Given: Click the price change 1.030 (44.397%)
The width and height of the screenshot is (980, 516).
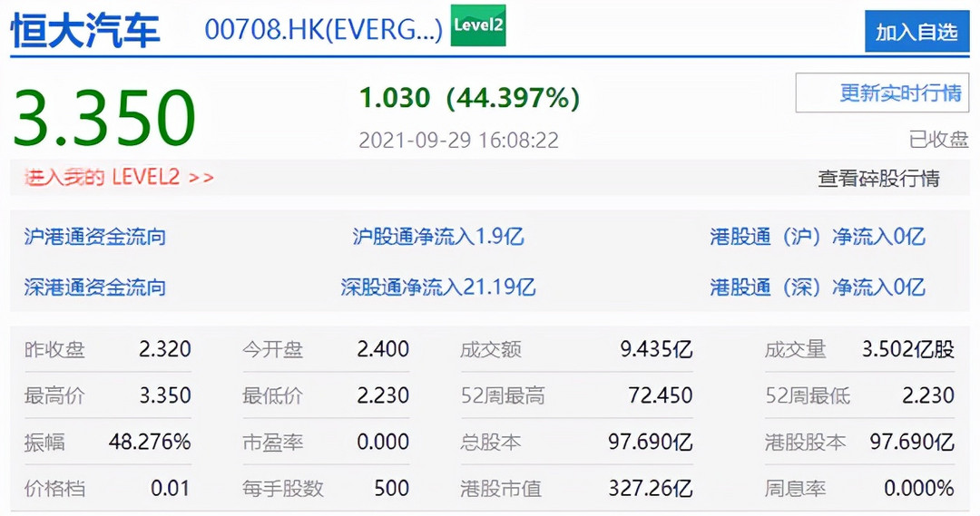Looking at the screenshot, I should (x=469, y=98).
